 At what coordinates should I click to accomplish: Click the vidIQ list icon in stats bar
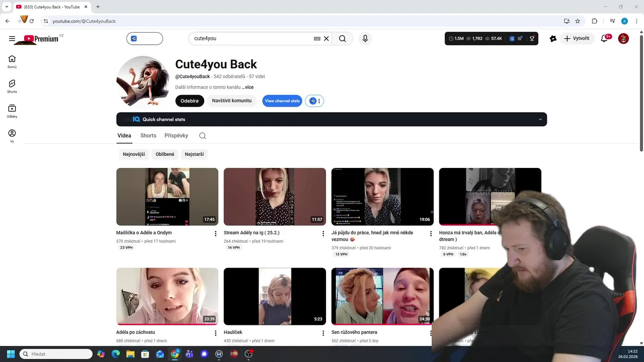tap(520, 39)
